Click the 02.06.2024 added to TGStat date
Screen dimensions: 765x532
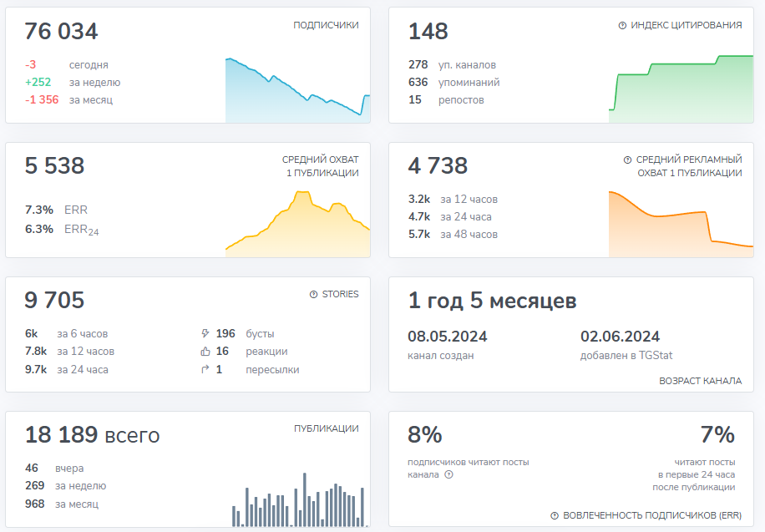pyautogui.click(x=620, y=337)
